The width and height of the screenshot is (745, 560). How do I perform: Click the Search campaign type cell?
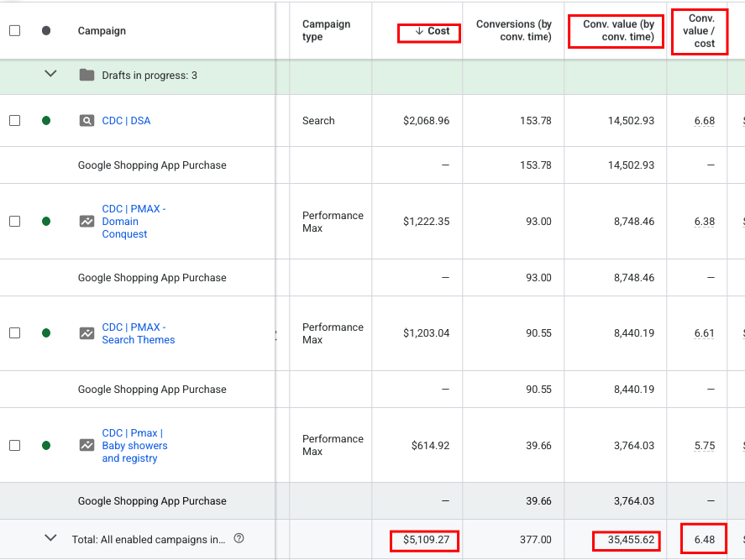click(318, 121)
